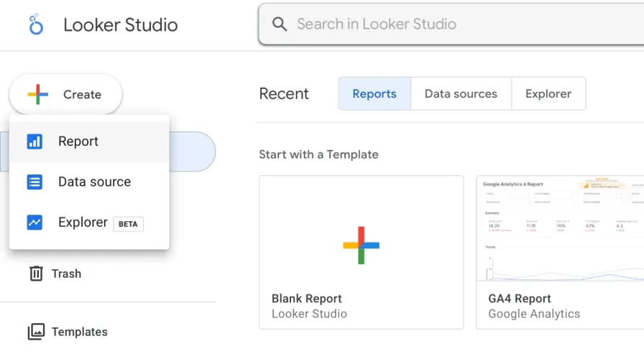Viewport: 644px width, 359px height.
Task: Click the colorful plus icon on Create
Action: [x=38, y=94]
